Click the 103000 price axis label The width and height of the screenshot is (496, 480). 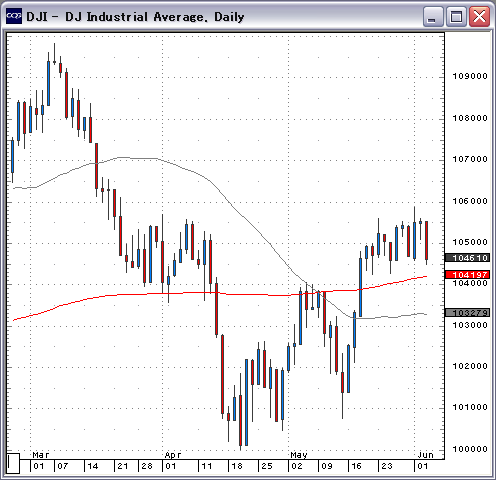point(470,325)
